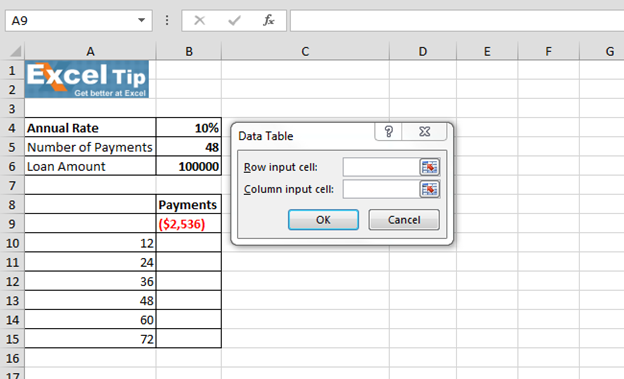
Task: Open Help question mark in Data Table dialog
Action: pos(388,131)
